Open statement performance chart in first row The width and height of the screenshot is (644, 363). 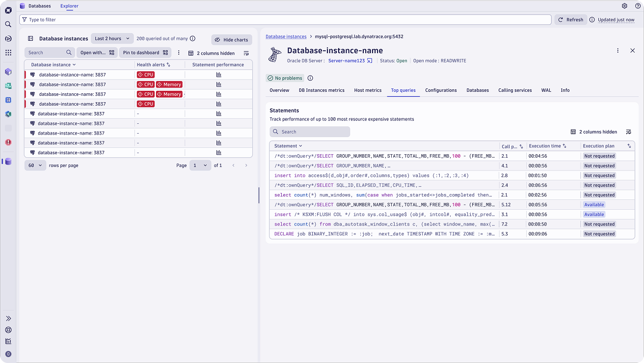(218, 75)
